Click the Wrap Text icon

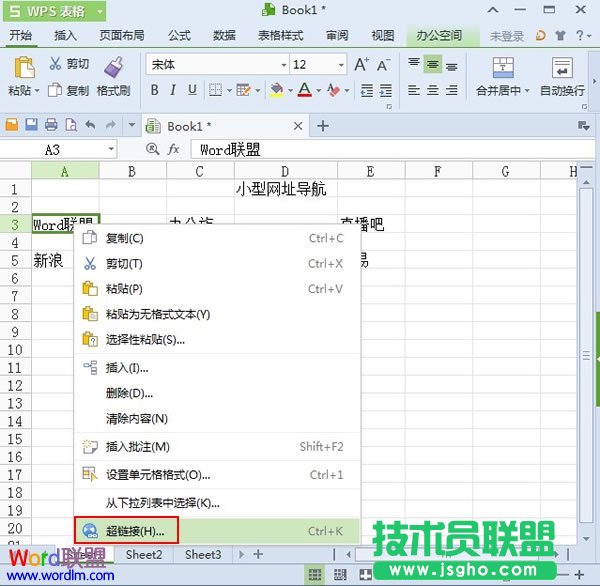[562, 68]
